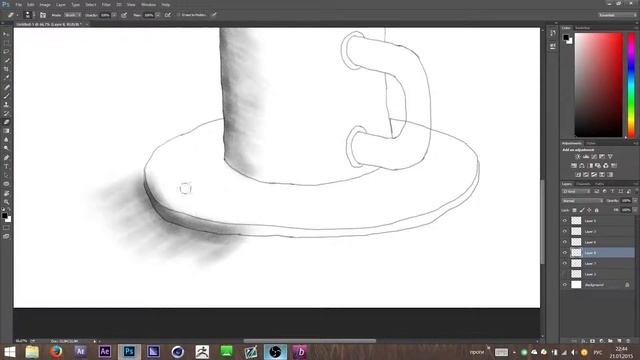Hide the highlighted selected layer
Viewport: 640px width, 360px height.
(x=565, y=253)
